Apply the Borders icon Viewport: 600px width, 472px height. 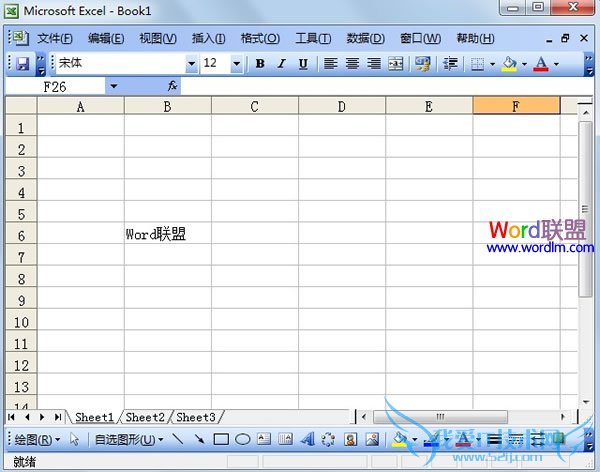(x=477, y=64)
